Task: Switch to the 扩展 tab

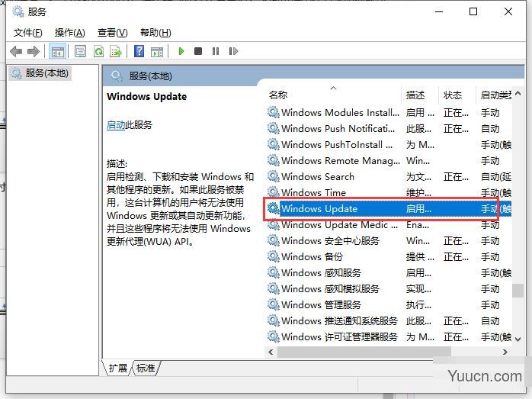Action: click(x=117, y=368)
